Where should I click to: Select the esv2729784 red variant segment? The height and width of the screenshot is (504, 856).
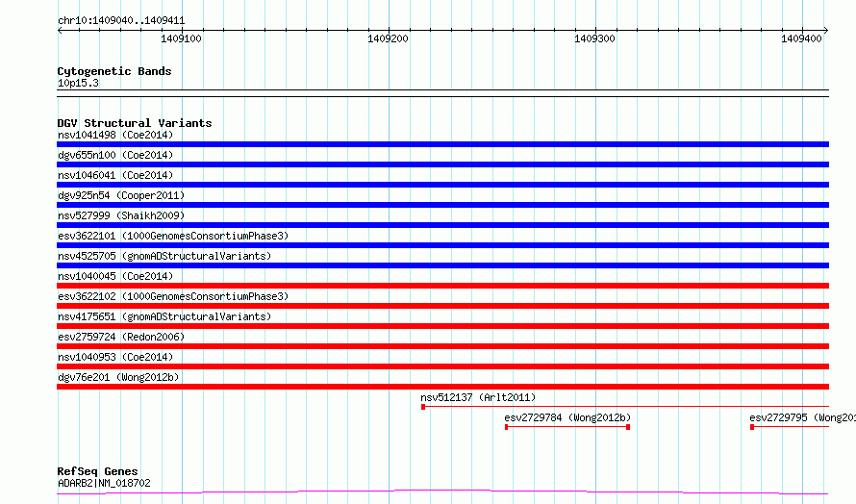pyautogui.click(x=567, y=427)
